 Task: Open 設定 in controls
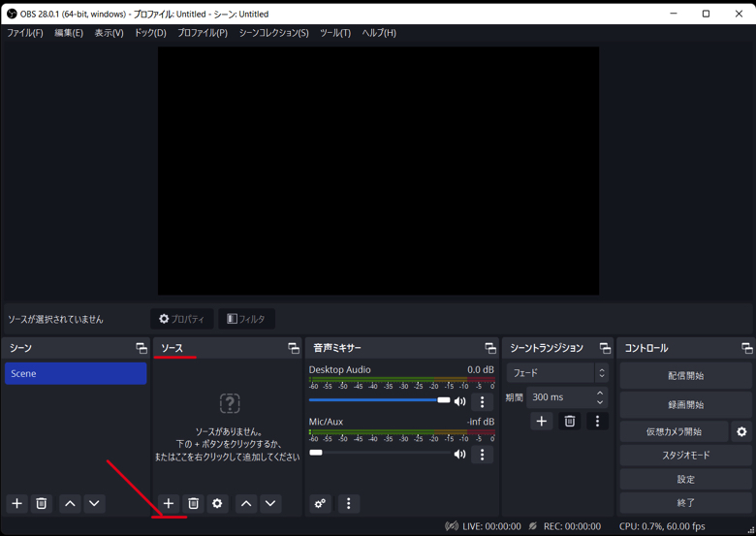point(685,479)
